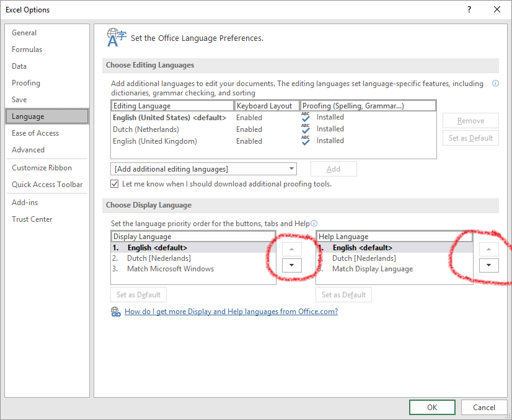Click proofing ABC checkmark for English (United States)
The height and width of the screenshot is (420, 512).
pos(306,117)
